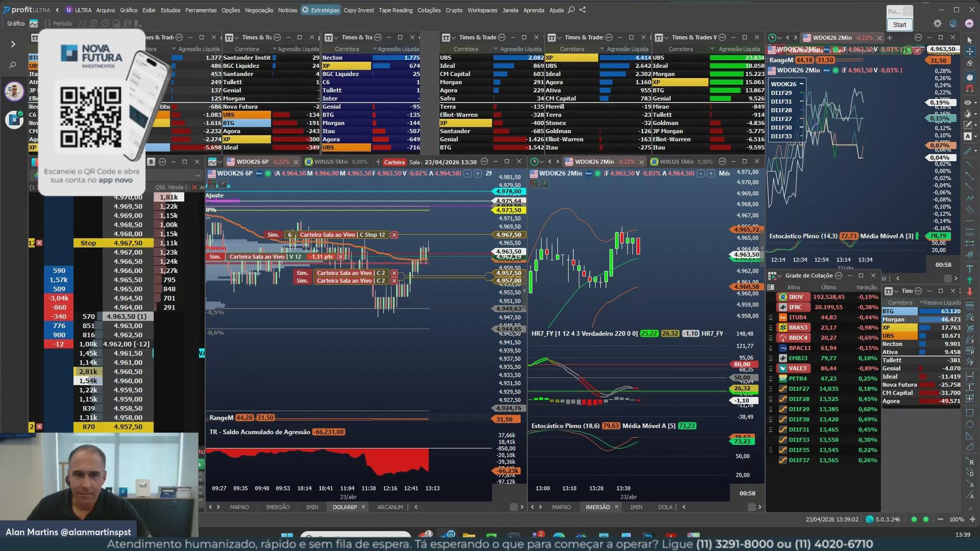980x551 pixels.
Task: Click the 4.967,50 Stop price row
Action: [x=128, y=243]
